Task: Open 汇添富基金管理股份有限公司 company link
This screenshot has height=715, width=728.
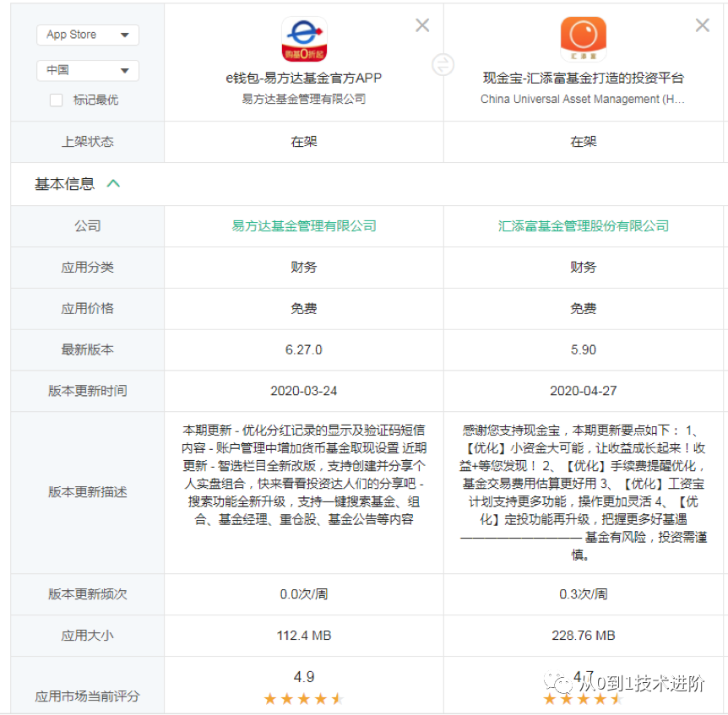Action: [x=583, y=226]
